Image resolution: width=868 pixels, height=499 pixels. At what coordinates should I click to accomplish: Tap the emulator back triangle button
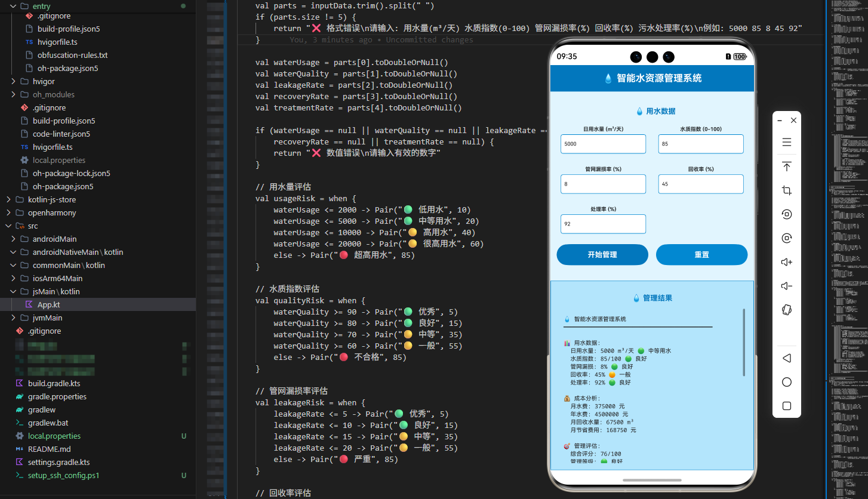pos(787,358)
